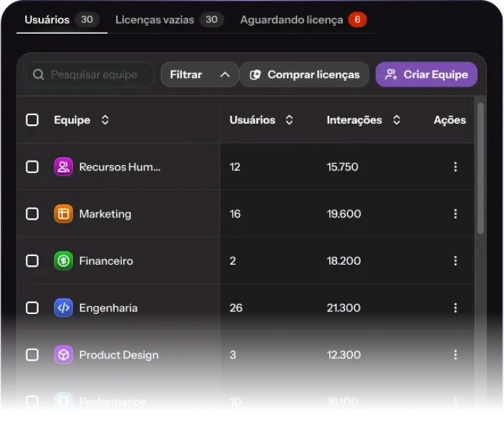Open actions menu for Marketing row
The image size is (504, 432).
(455, 214)
